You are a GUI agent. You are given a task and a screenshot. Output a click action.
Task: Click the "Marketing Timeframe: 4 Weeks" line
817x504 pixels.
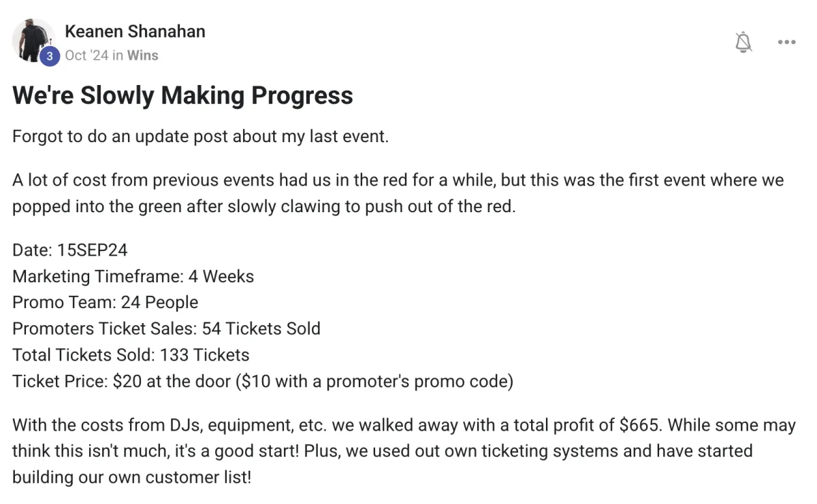point(133,276)
